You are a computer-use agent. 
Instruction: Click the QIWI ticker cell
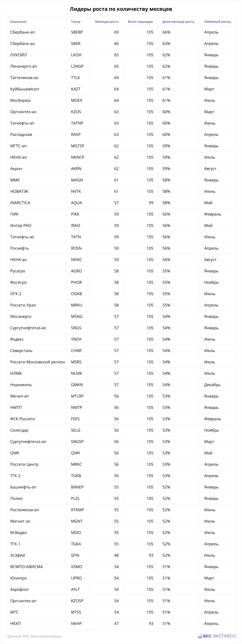pyautogui.click(x=75, y=453)
